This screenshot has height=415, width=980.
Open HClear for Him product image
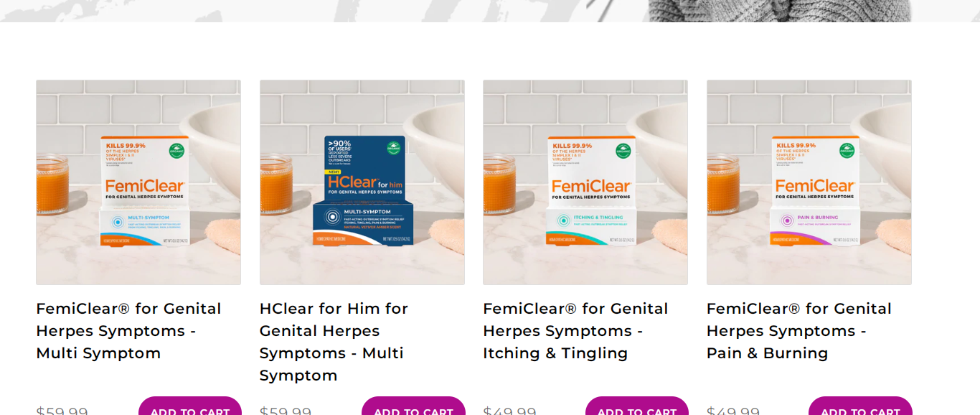point(362,182)
